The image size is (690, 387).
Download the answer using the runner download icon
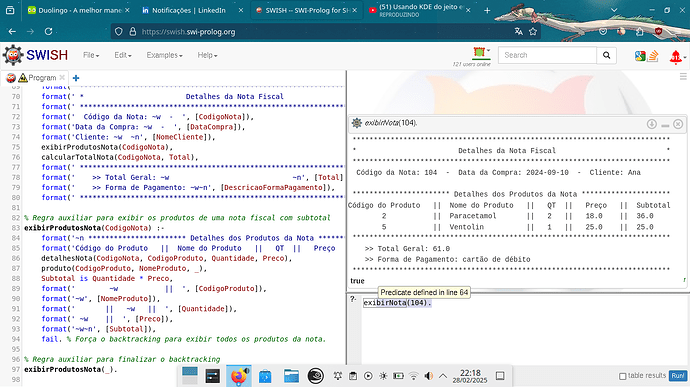(652, 124)
